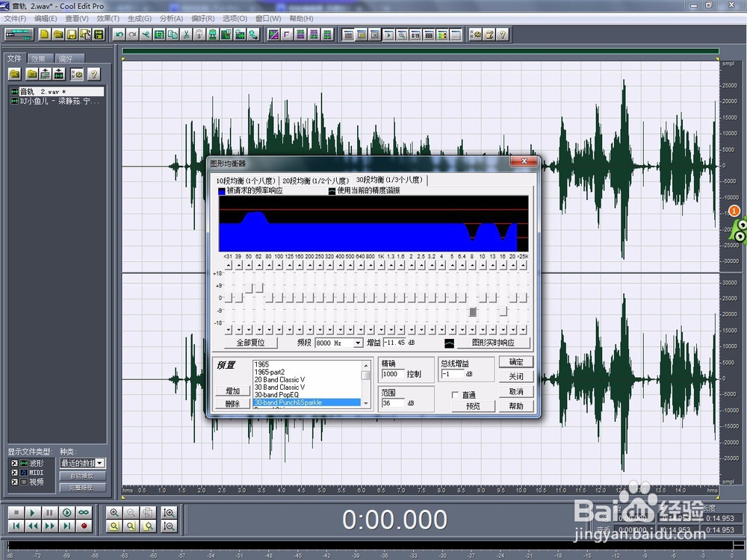Image resolution: width=747 pixels, height=560 pixels.
Task: Select file 音轨 2.wav in list
Action: 58,91
